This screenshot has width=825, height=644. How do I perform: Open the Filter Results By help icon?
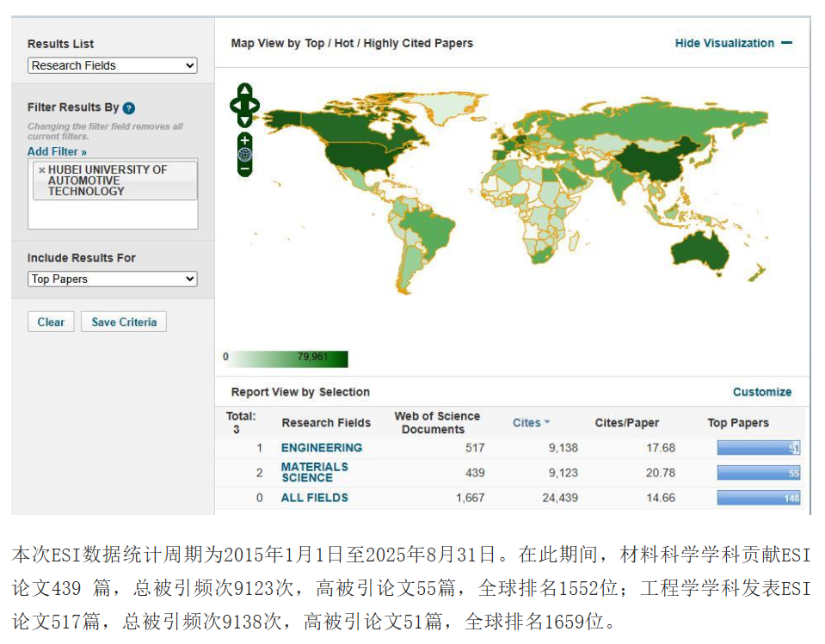pos(129,108)
